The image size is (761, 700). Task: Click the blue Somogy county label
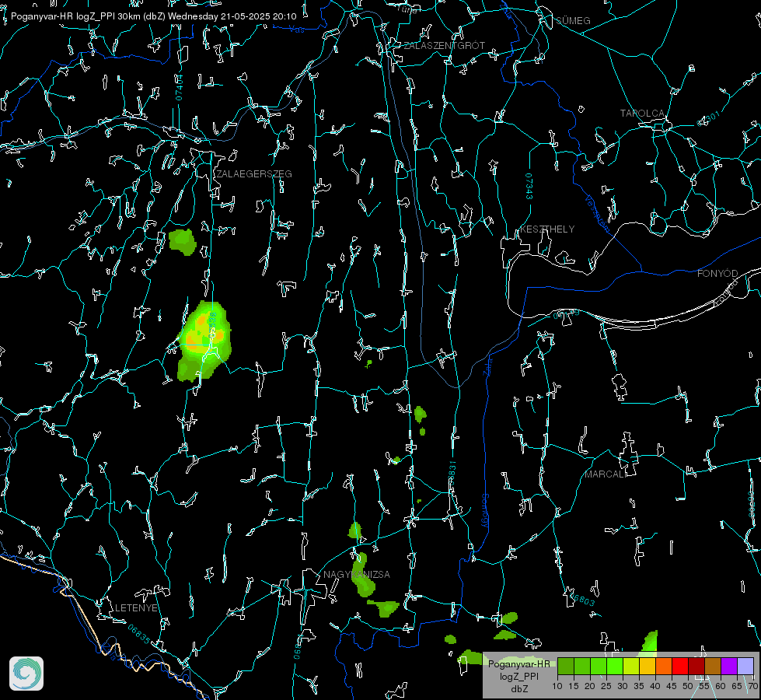485,511
